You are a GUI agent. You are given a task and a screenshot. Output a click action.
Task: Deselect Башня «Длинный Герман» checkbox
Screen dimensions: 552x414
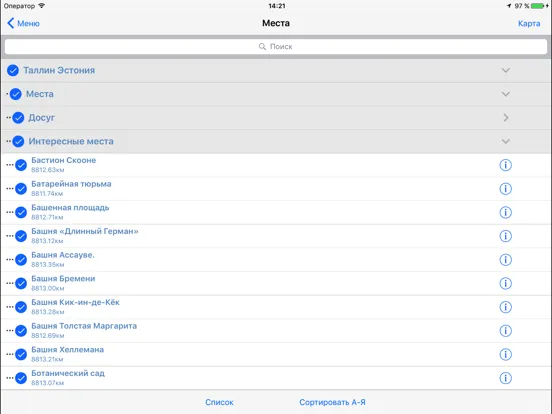[x=21, y=236]
